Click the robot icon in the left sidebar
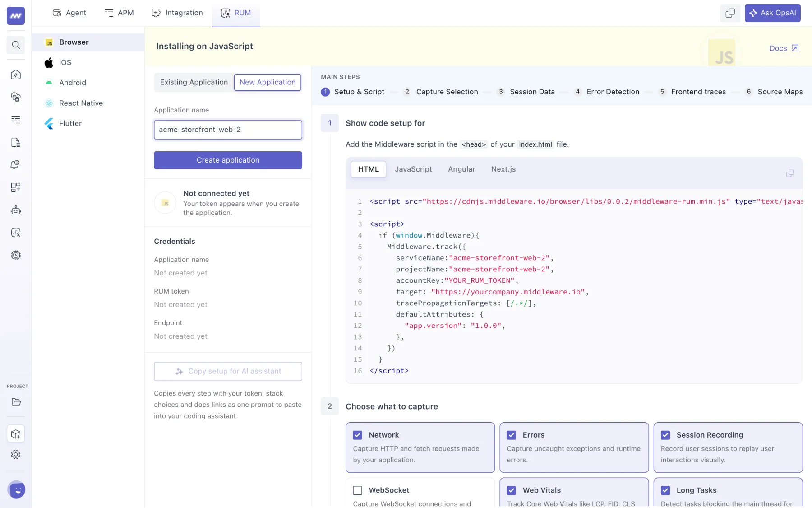This screenshot has width=812, height=508. click(16, 210)
